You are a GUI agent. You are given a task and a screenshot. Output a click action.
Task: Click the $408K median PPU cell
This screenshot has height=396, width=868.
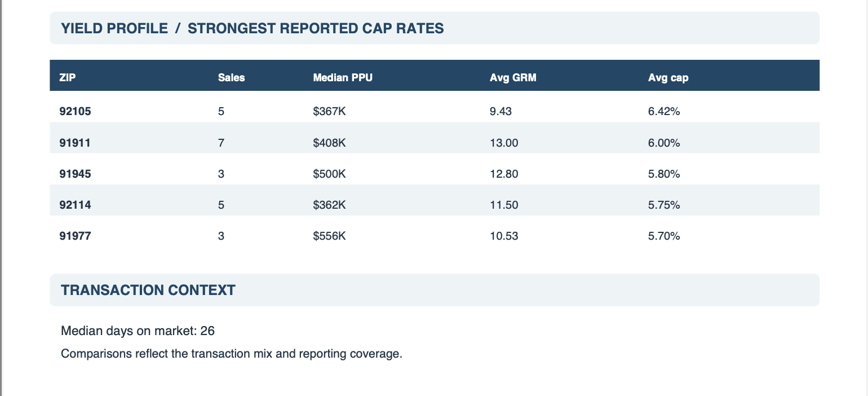(329, 143)
